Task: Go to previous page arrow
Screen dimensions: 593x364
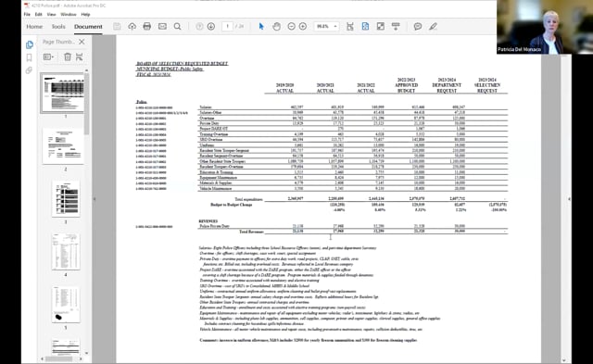Action: 199,27
